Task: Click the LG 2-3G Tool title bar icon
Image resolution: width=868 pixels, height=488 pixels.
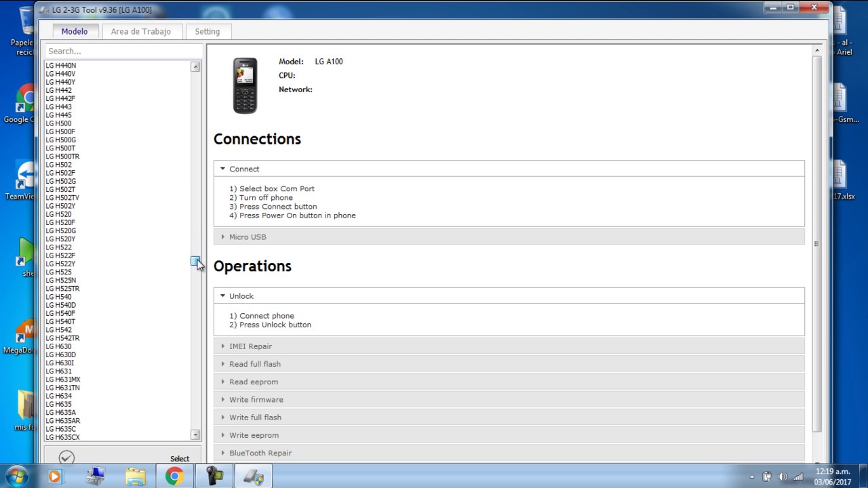Action: (x=45, y=9)
